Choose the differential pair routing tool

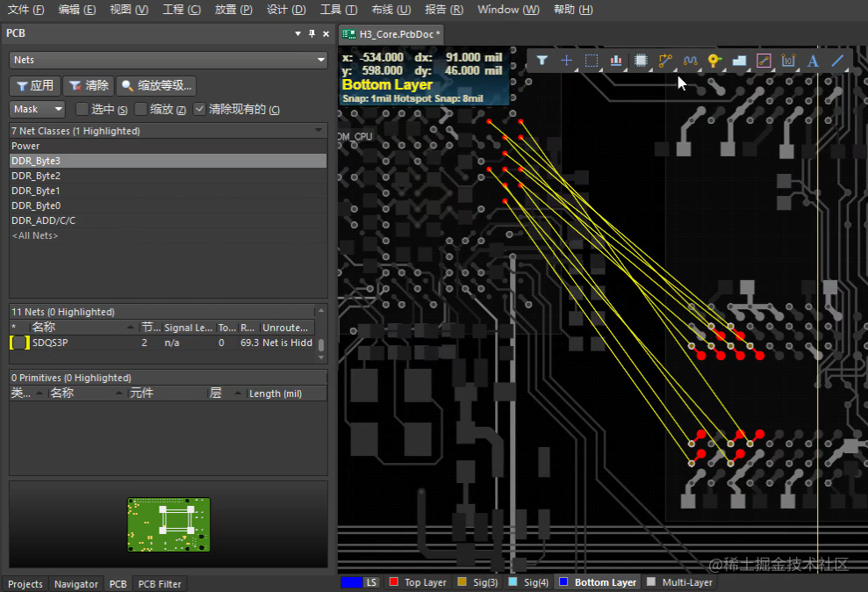[690, 61]
